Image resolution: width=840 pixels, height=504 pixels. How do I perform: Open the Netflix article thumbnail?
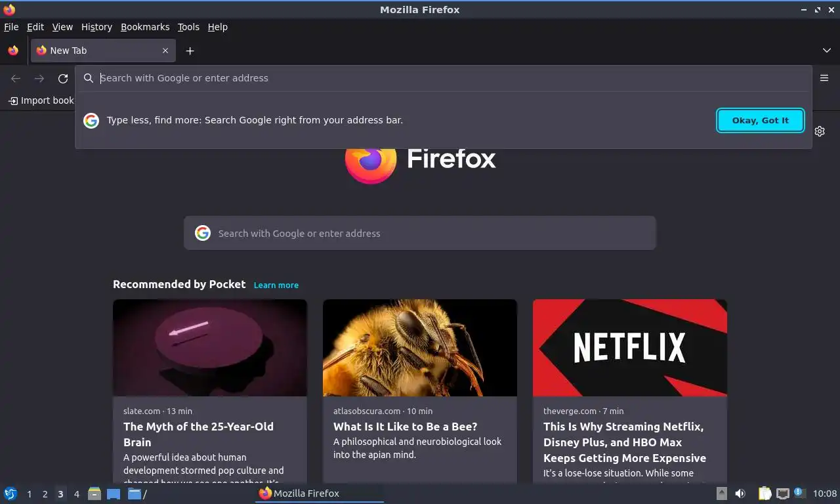click(x=630, y=348)
